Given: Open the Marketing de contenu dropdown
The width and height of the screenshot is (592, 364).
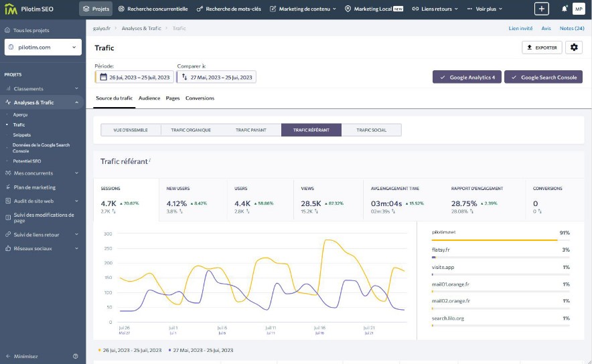Looking at the screenshot, I should click(303, 9).
